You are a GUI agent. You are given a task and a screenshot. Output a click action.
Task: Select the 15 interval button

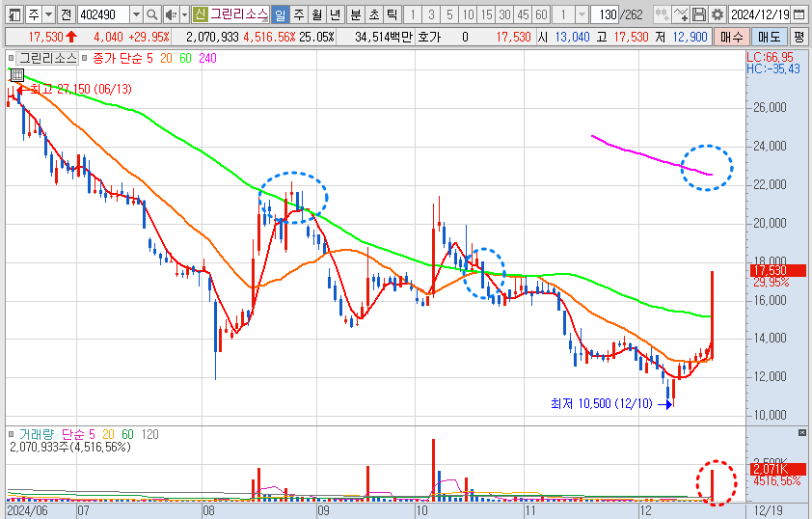click(x=486, y=14)
